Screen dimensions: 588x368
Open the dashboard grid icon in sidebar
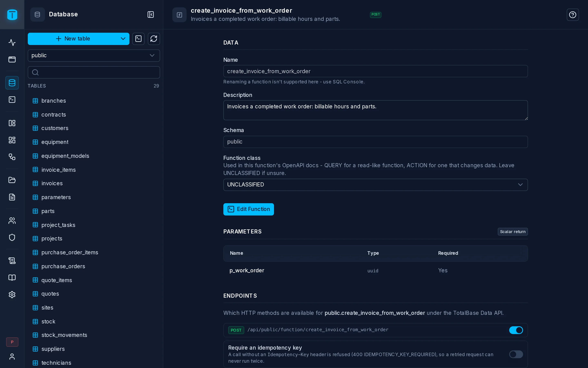coord(12,140)
